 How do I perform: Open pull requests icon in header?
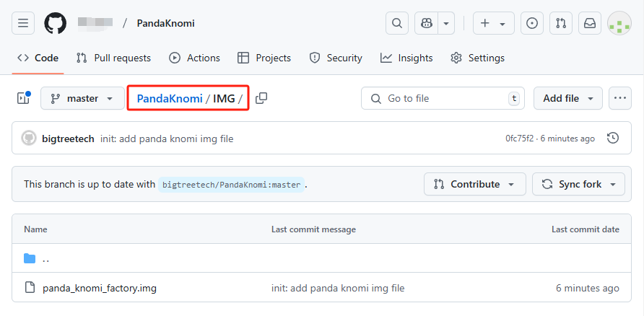(x=561, y=23)
